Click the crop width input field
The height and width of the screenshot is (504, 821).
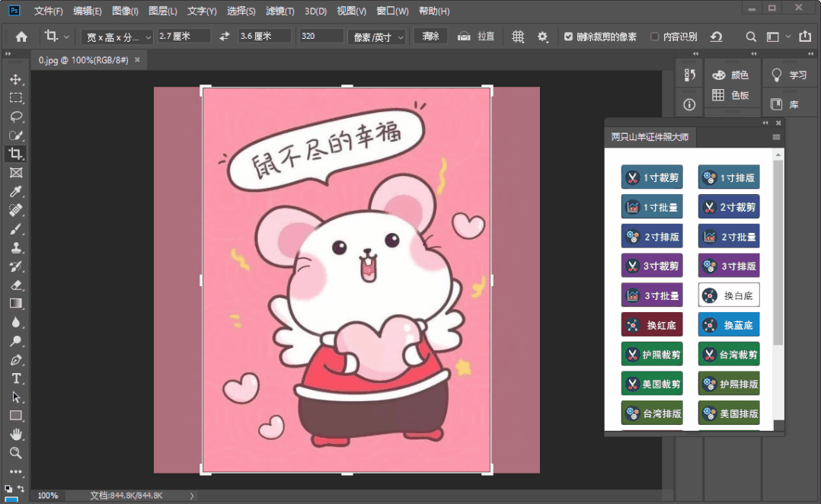point(184,37)
